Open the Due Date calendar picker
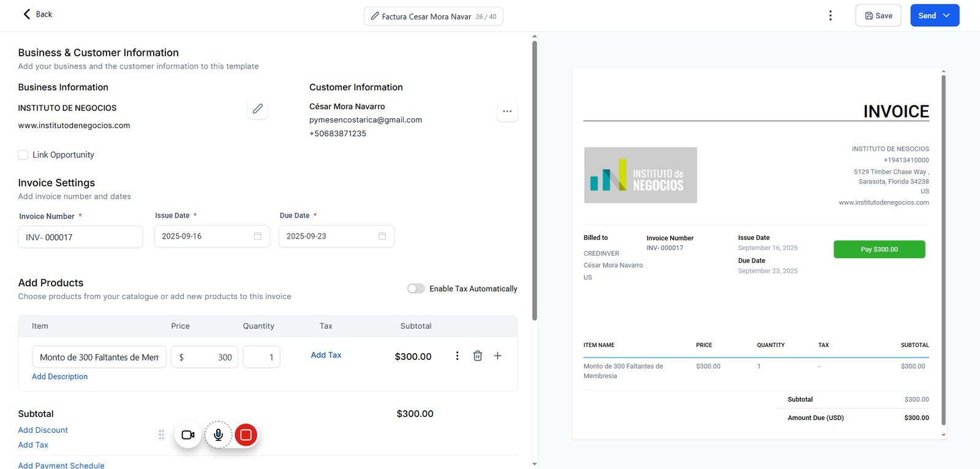Image resolution: width=980 pixels, height=469 pixels. click(382, 236)
